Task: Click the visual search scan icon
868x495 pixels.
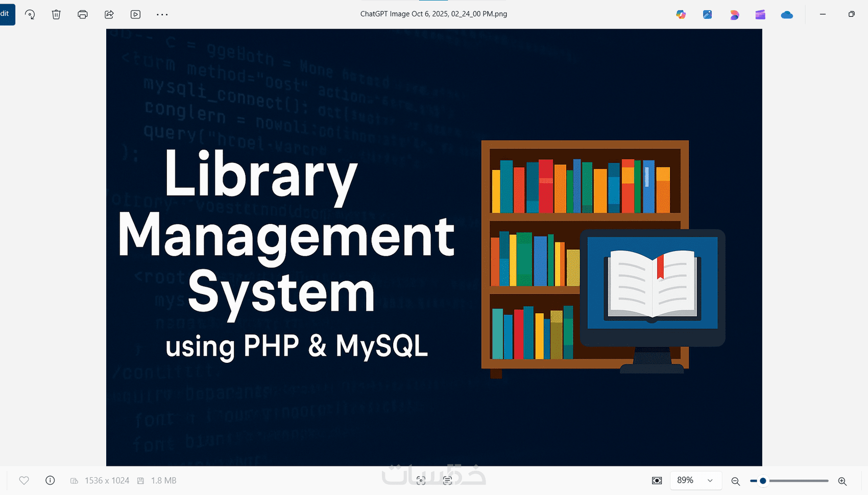Action: (x=421, y=480)
